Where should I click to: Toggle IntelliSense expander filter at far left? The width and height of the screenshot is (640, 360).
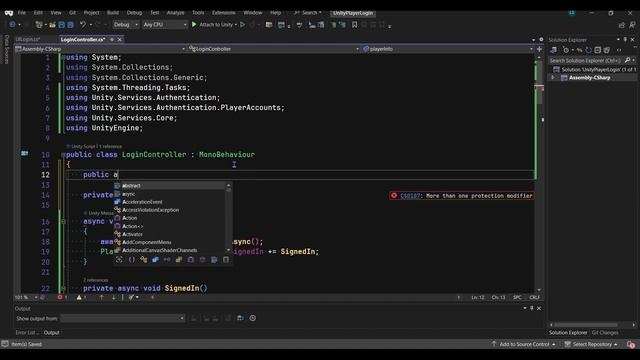119,260
